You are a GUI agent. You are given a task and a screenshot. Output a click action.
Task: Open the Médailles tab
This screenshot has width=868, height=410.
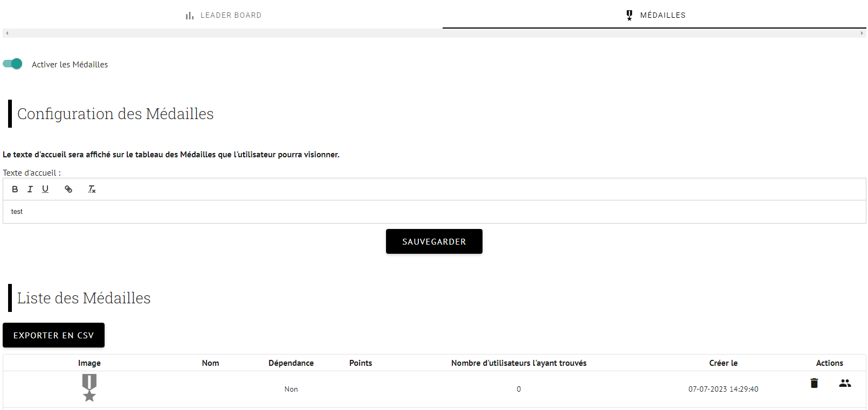(x=655, y=15)
